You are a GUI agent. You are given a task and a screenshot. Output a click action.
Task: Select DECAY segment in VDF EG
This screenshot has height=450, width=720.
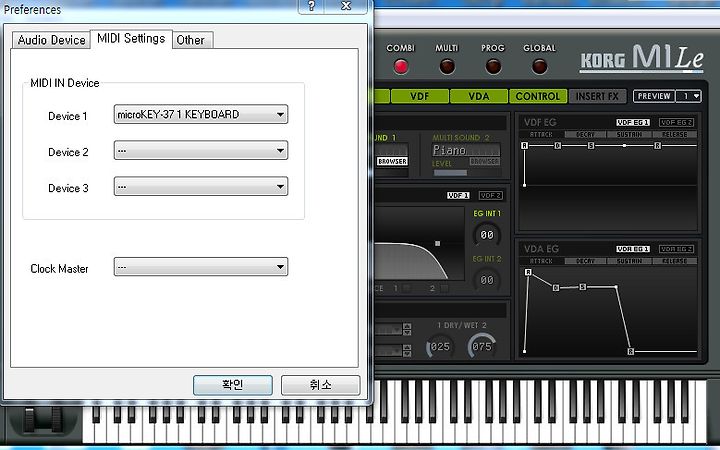tap(585, 135)
